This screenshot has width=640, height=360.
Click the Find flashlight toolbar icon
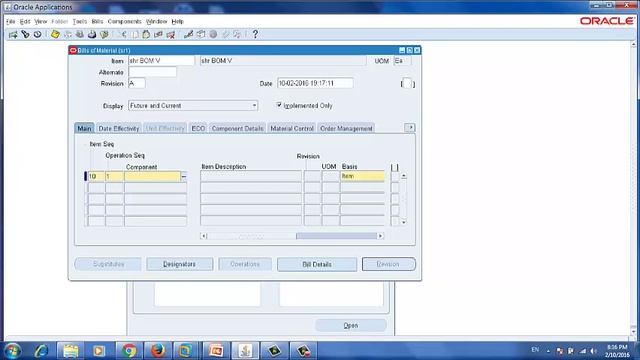pyautogui.click(x=25, y=34)
